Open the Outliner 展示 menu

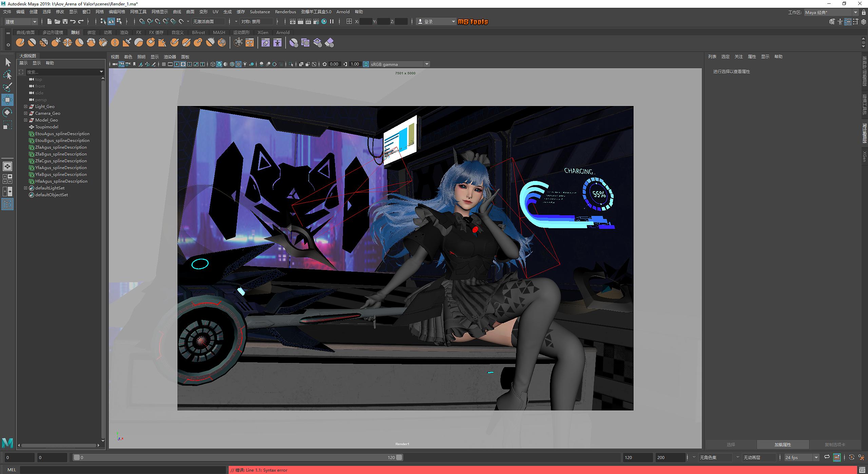[23, 63]
